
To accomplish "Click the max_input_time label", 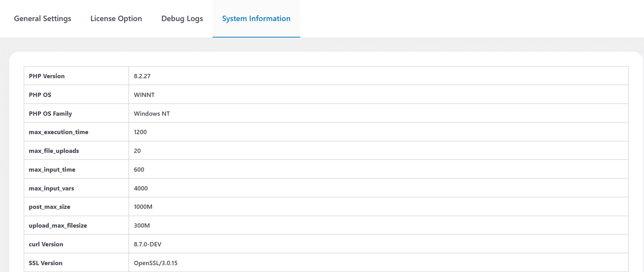I will (x=52, y=170).
